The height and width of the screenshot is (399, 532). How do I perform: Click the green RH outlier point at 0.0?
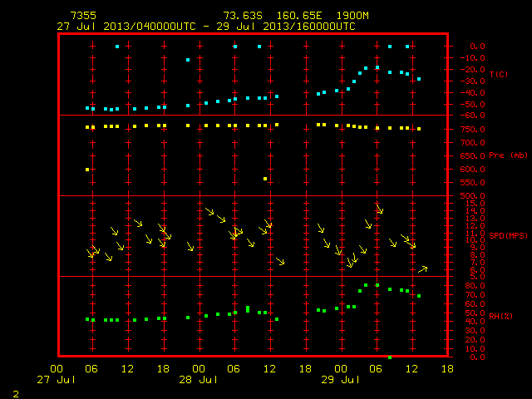pyautogui.click(x=390, y=357)
